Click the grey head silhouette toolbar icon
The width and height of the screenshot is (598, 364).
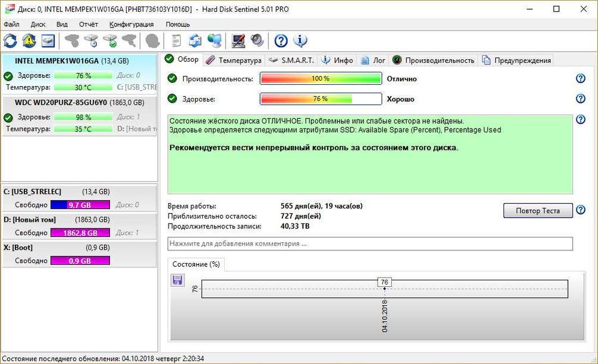click(x=152, y=41)
